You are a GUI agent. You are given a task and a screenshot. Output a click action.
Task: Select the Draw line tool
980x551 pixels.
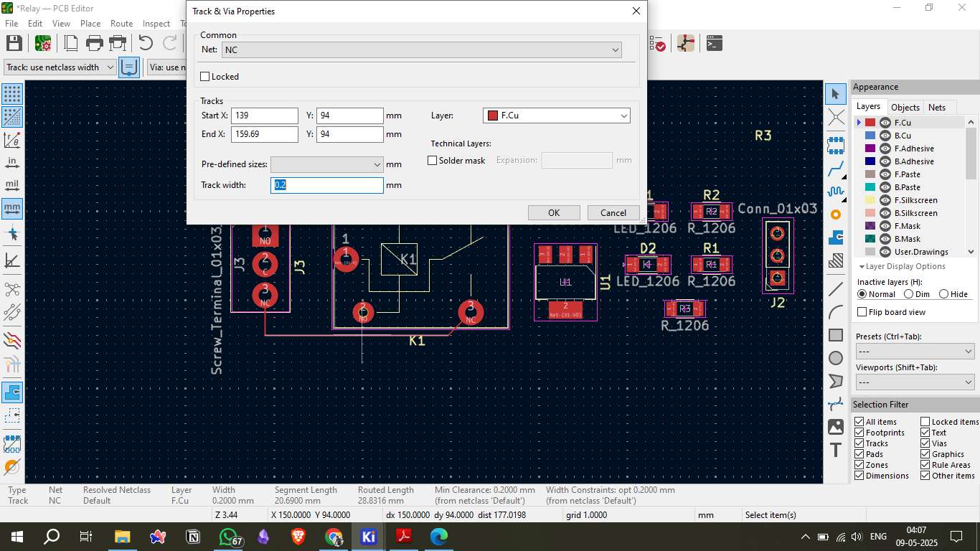coord(835,289)
